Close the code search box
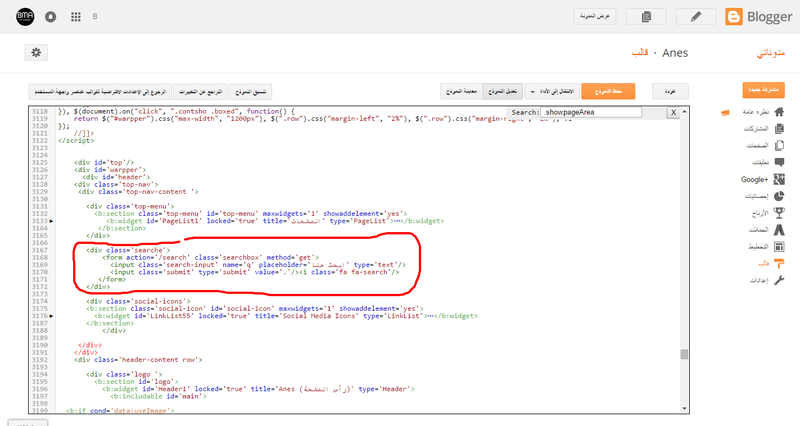Screen dimensions: 800x426 tap(674, 113)
